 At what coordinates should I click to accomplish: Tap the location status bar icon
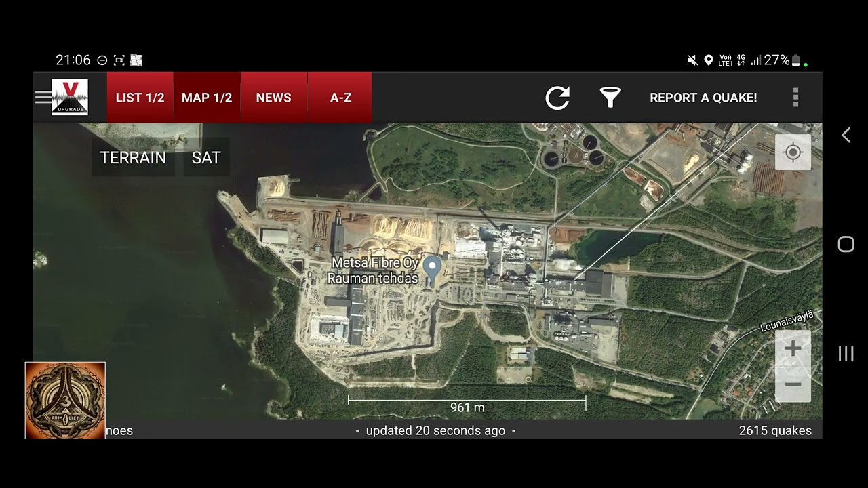709,60
